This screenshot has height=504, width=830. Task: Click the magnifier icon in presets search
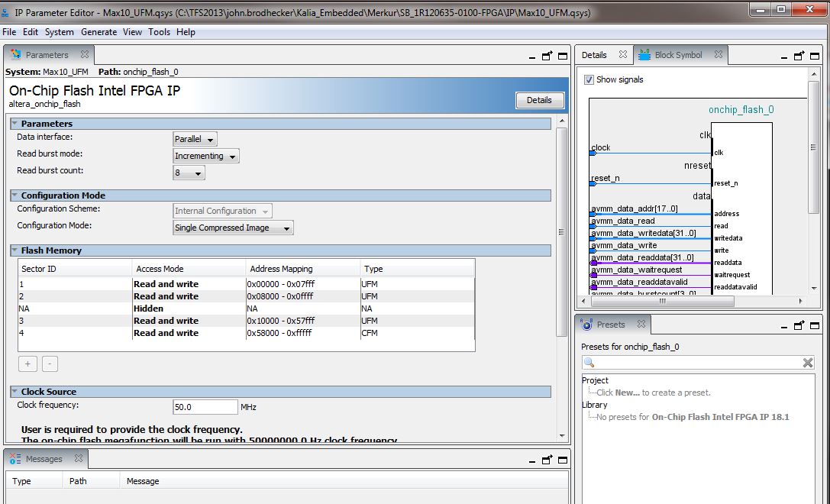pos(589,363)
